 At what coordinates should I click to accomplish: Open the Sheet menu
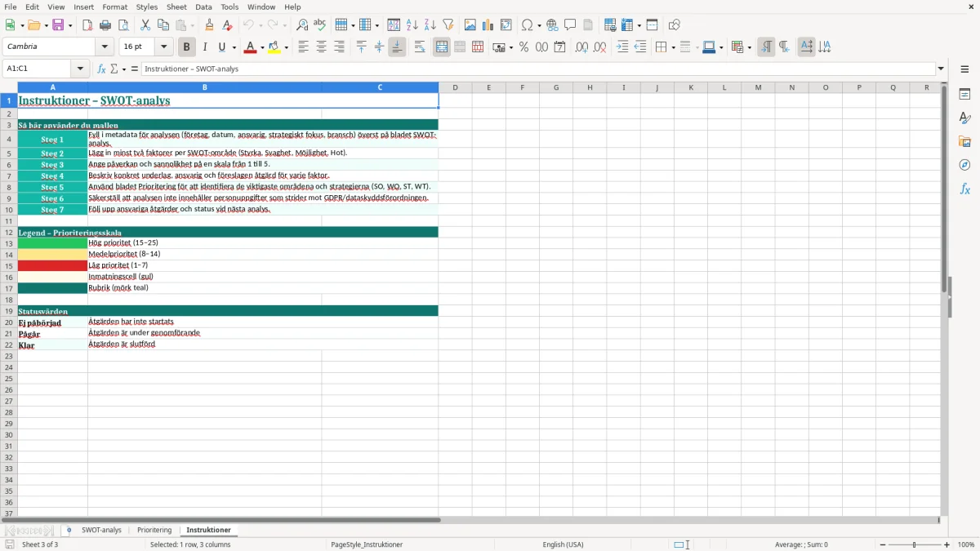tap(176, 7)
